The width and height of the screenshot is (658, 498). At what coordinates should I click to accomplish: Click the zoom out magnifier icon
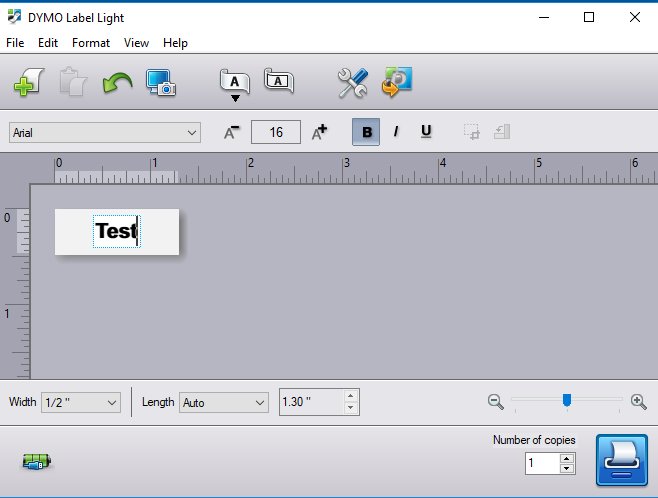(x=496, y=402)
